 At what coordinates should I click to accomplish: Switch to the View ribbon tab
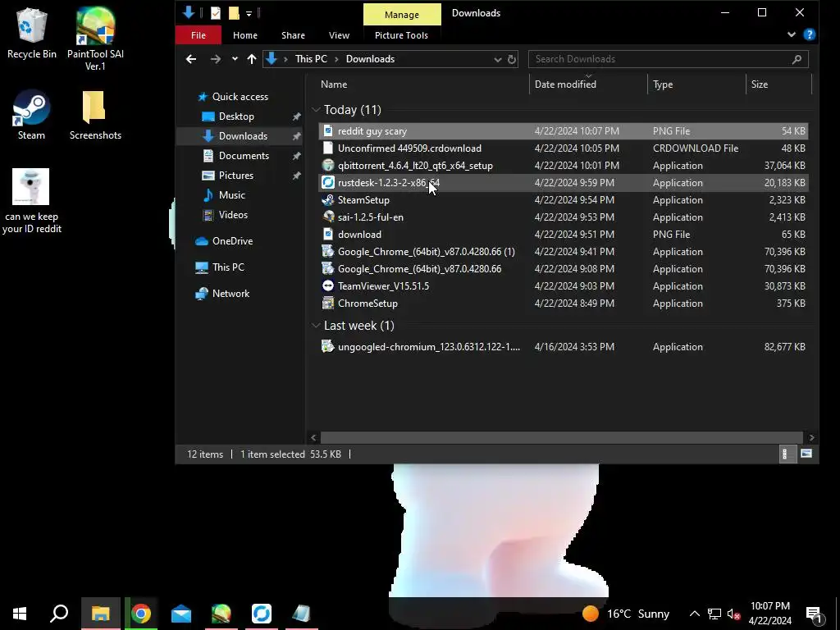(339, 35)
